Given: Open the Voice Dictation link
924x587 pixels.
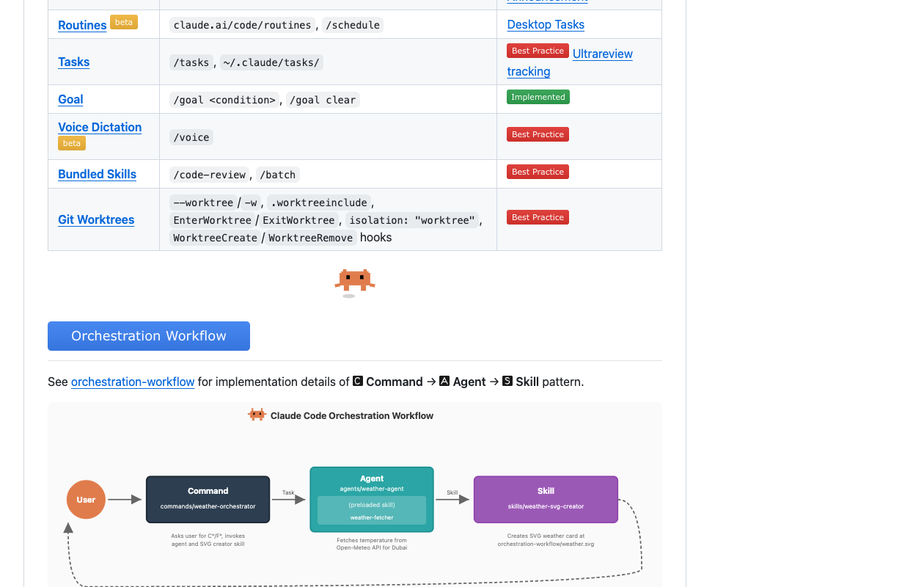Looking at the screenshot, I should click(x=100, y=127).
